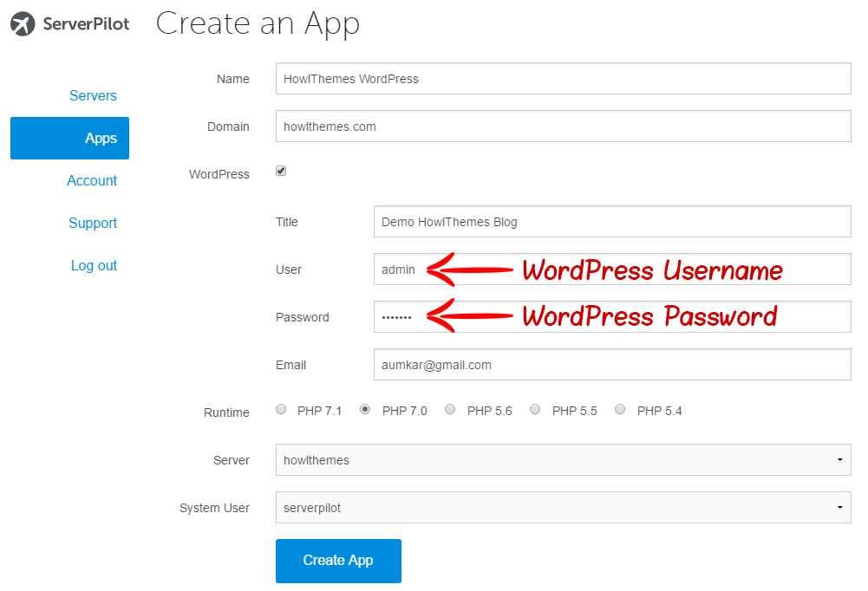Viewport: 868px width, 591px height.
Task: Open the Support page
Action: (93, 223)
